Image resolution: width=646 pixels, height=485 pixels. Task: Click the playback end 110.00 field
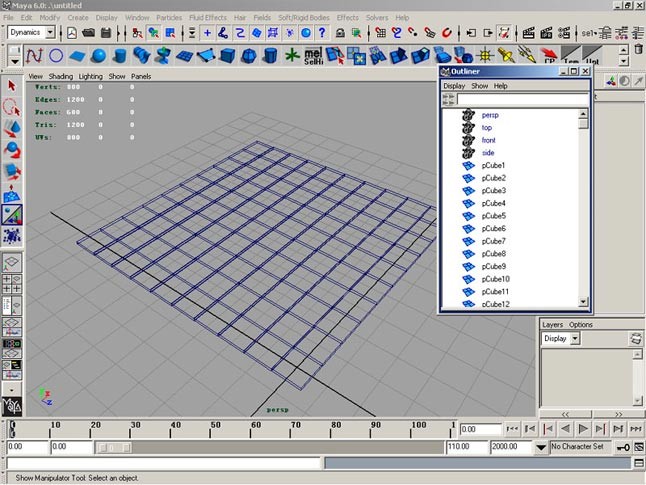tap(466, 447)
